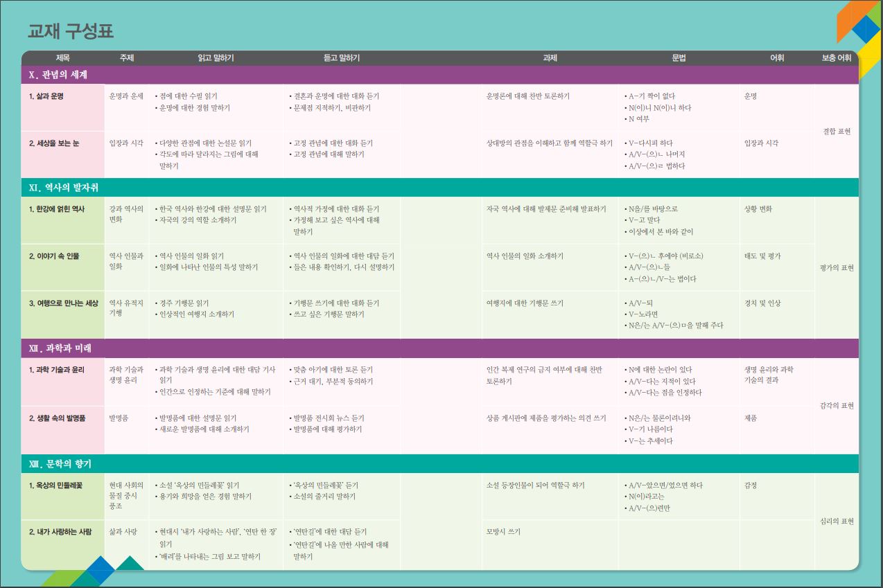The height and width of the screenshot is (588, 883).
Task: Open the lesson 2. 세상을 보는 눈
Action: 54,143
